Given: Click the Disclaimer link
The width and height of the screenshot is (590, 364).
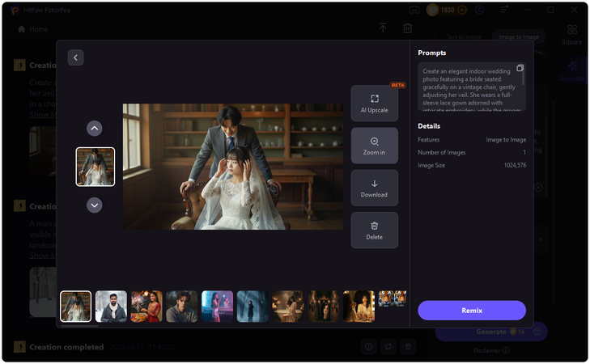Looking at the screenshot, I should [486, 350].
